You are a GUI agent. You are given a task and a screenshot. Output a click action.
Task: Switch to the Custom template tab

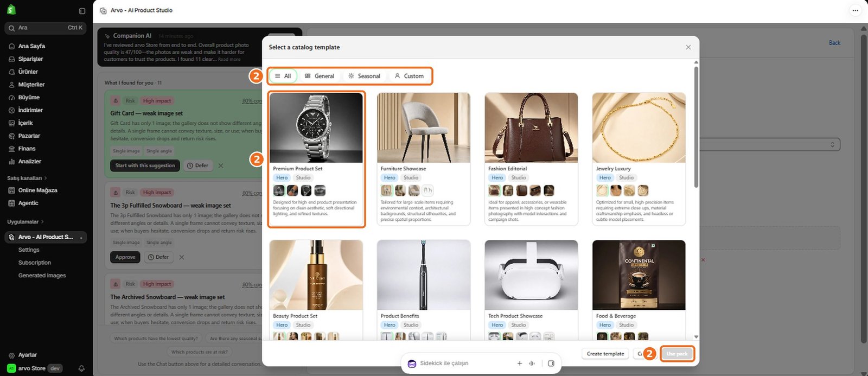point(409,76)
